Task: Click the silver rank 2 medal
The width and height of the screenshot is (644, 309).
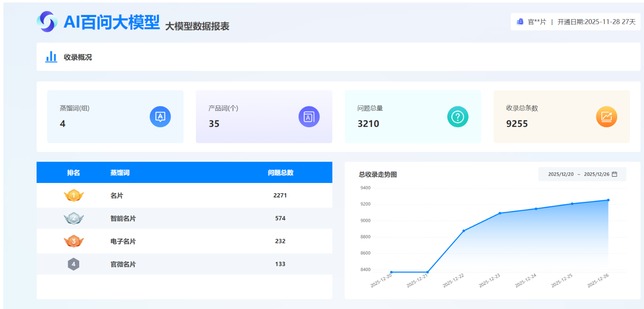Action: tap(74, 218)
